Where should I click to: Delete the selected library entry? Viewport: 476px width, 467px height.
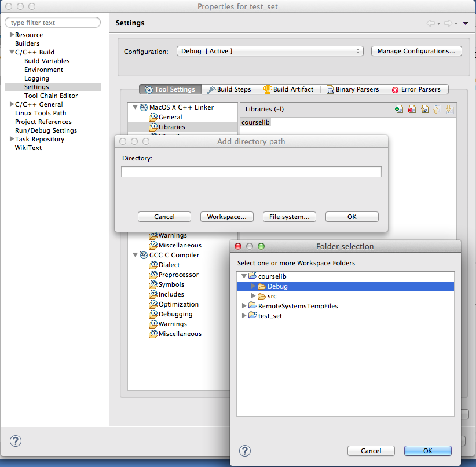point(411,108)
